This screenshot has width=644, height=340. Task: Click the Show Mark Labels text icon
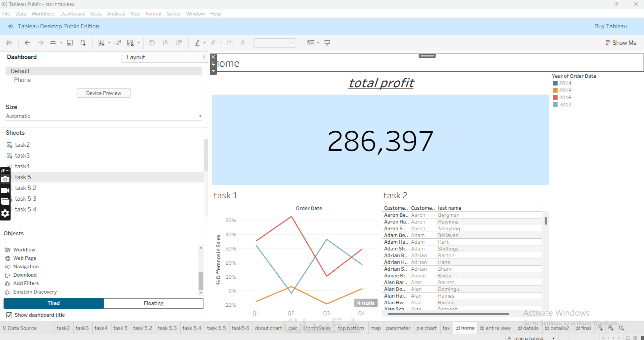[x=231, y=43]
